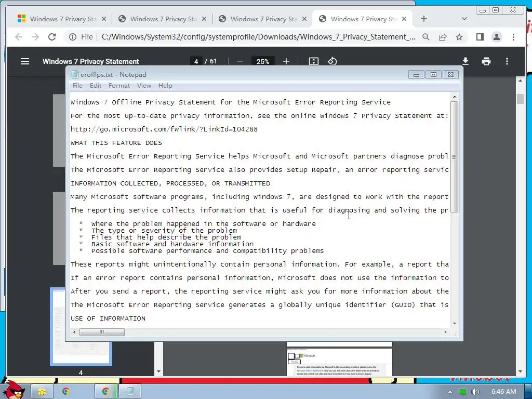
Task: Maximize the Notepad window
Action: tap(433, 75)
